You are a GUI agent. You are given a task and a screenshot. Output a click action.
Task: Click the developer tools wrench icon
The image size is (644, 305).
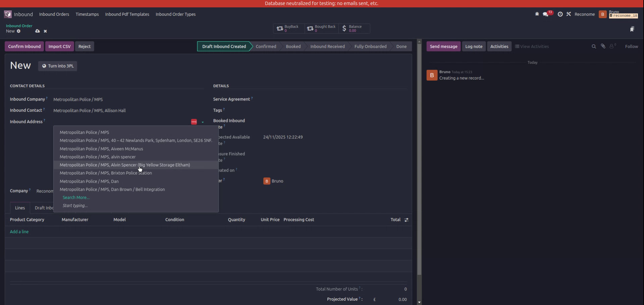569,14
